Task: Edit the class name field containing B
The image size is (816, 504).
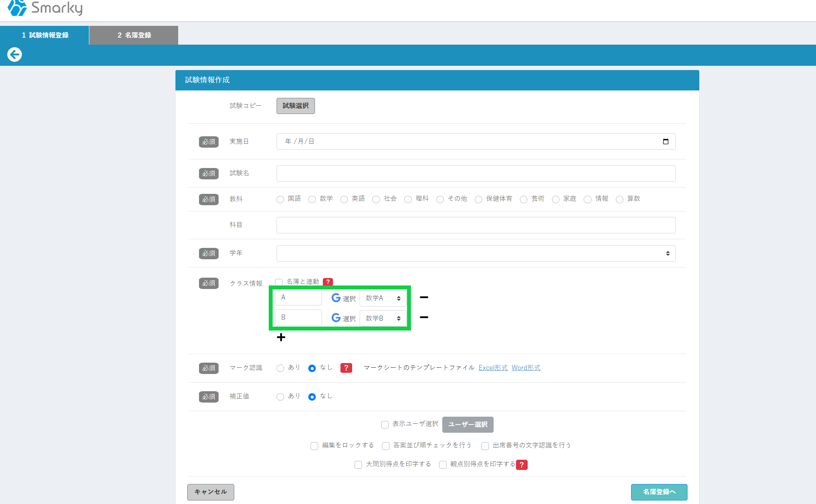Action: coord(299,318)
